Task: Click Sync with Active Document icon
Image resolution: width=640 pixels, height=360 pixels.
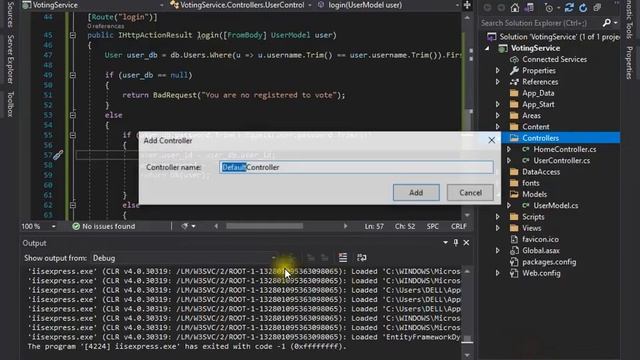Action: point(569,8)
